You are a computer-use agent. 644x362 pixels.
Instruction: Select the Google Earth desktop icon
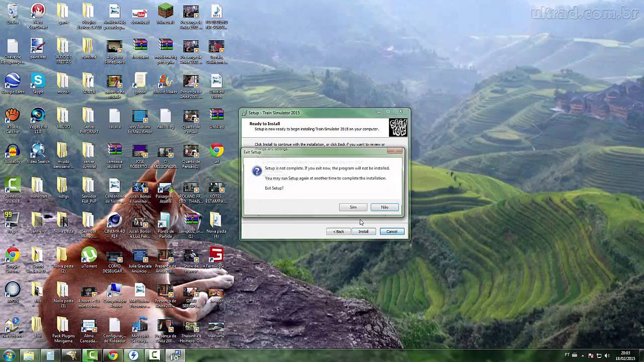[x=13, y=84]
